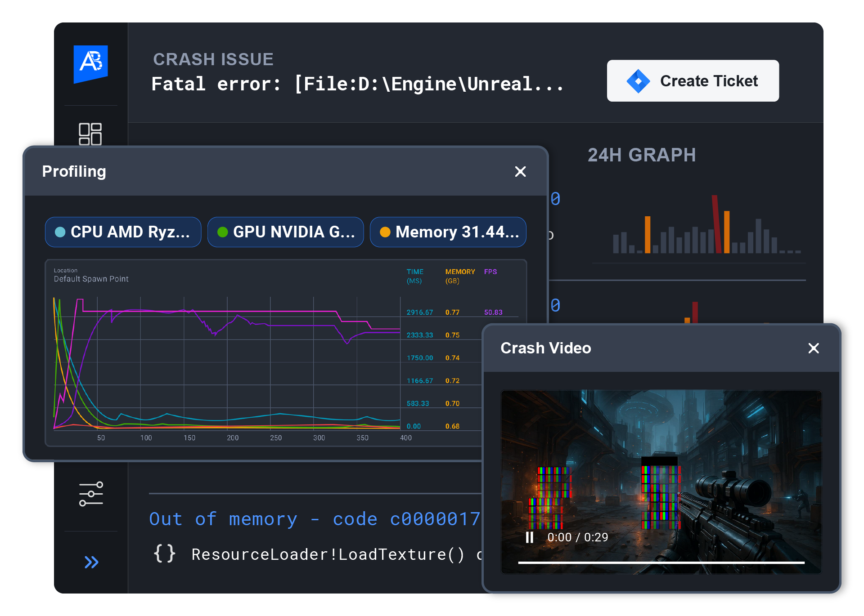
Task: Toggle the GPU NVIDIA series chip
Action: click(x=286, y=232)
